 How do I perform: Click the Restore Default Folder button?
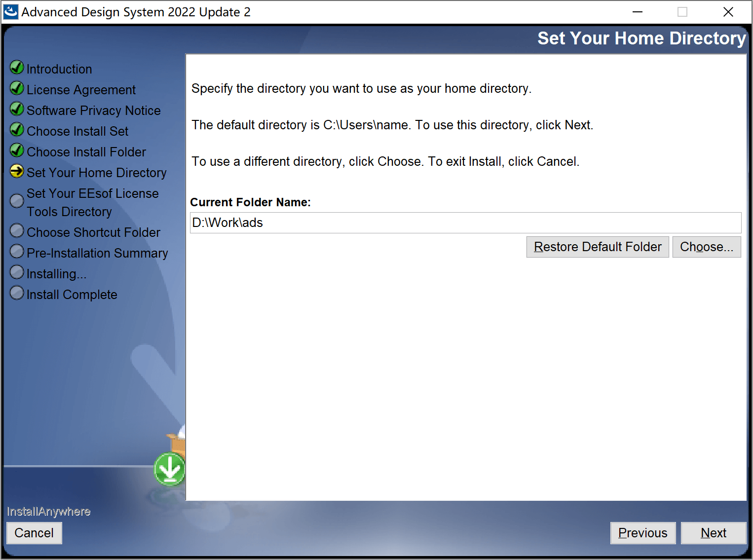pos(598,247)
